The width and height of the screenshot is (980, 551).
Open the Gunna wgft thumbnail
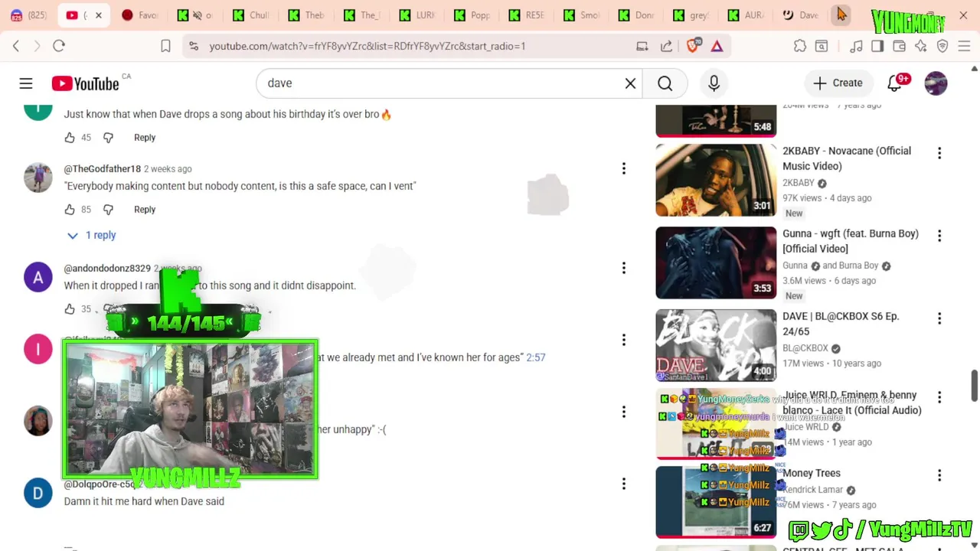coord(716,263)
